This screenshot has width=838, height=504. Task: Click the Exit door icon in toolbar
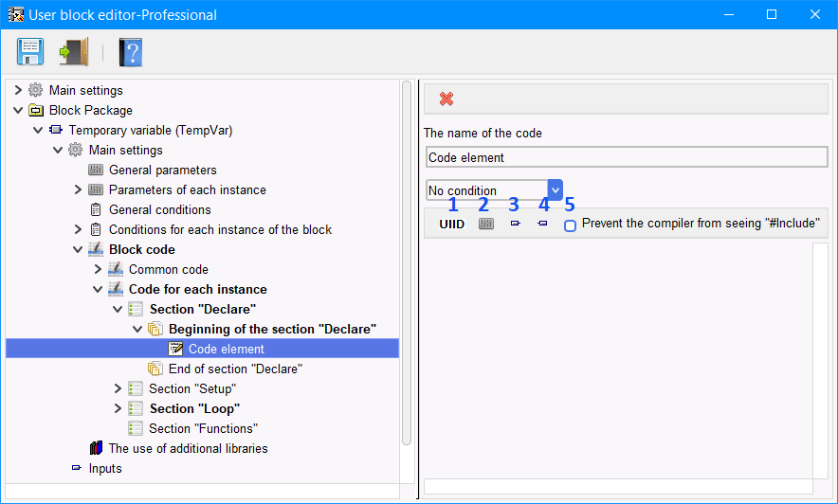[x=74, y=52]
